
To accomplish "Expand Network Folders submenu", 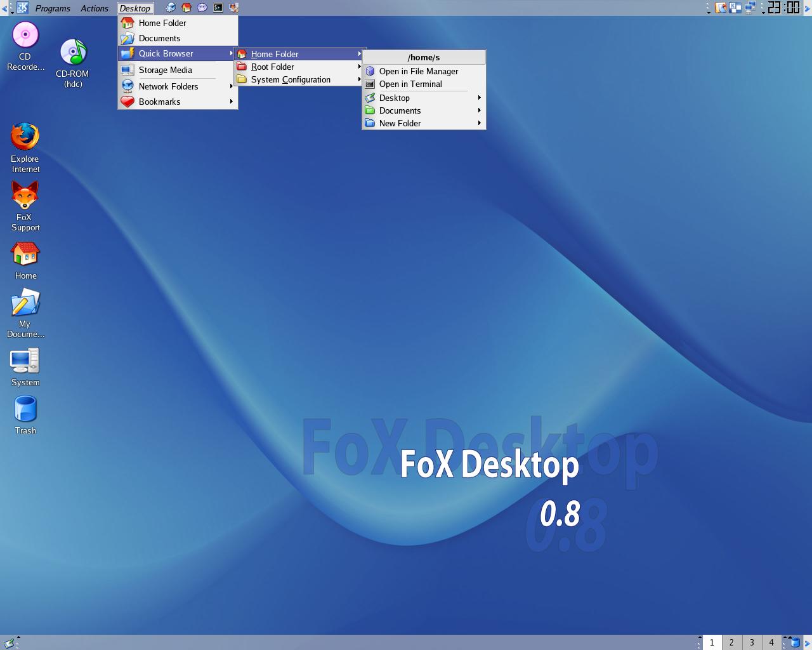I will 178,86.
